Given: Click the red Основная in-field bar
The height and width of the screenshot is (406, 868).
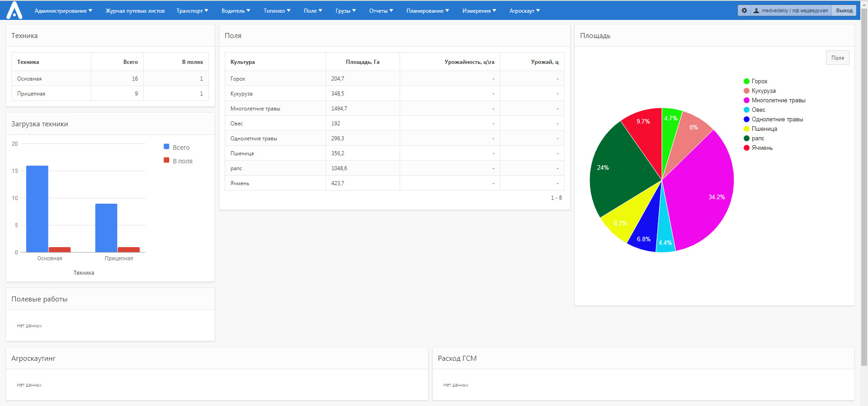Looking at the screenshot, I should pos(60,249).
